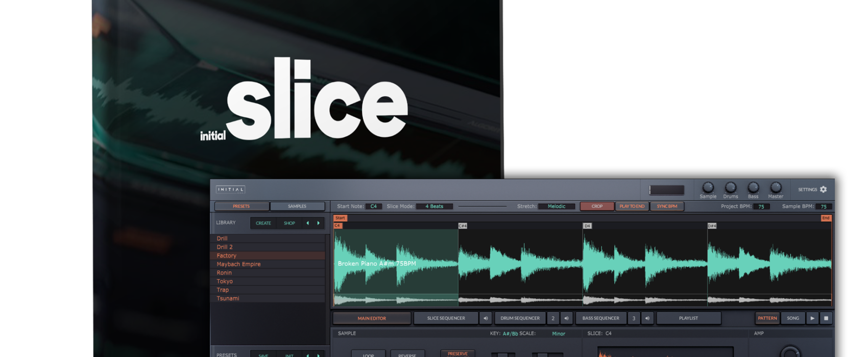The height and width of the screenshot is (357, 868).
Task: Switch playback to PATTERN mode
Action: (x=767, y=318)
